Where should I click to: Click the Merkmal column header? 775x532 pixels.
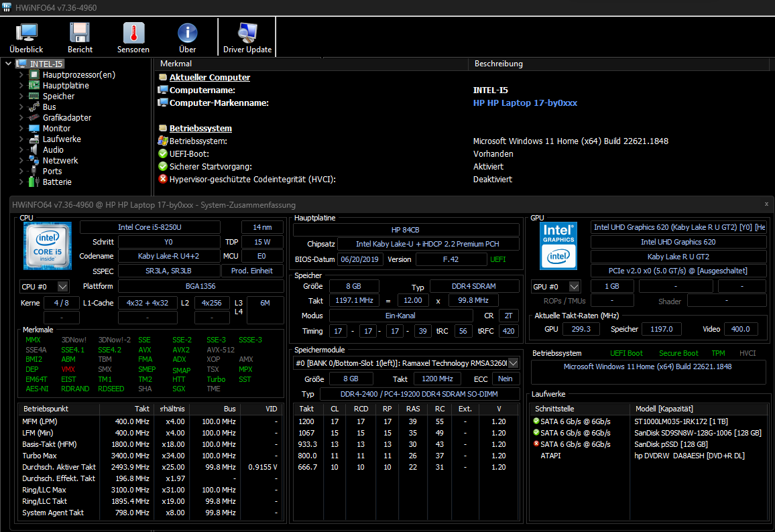176,64
